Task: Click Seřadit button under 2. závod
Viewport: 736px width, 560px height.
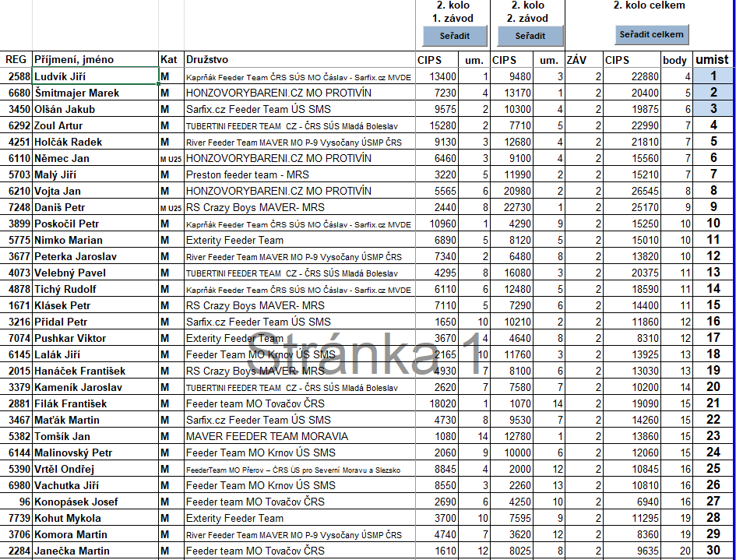Action: click(x=530, y=36)
